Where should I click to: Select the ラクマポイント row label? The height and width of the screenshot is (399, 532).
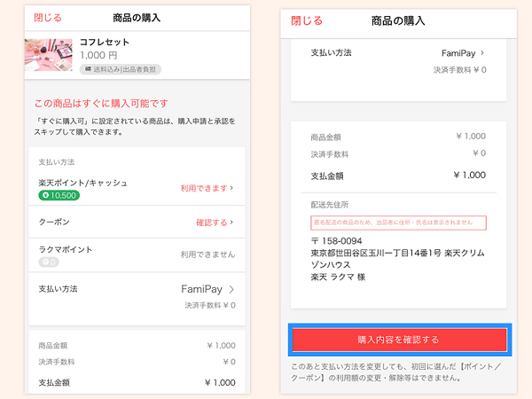click(x=65, y=249)
